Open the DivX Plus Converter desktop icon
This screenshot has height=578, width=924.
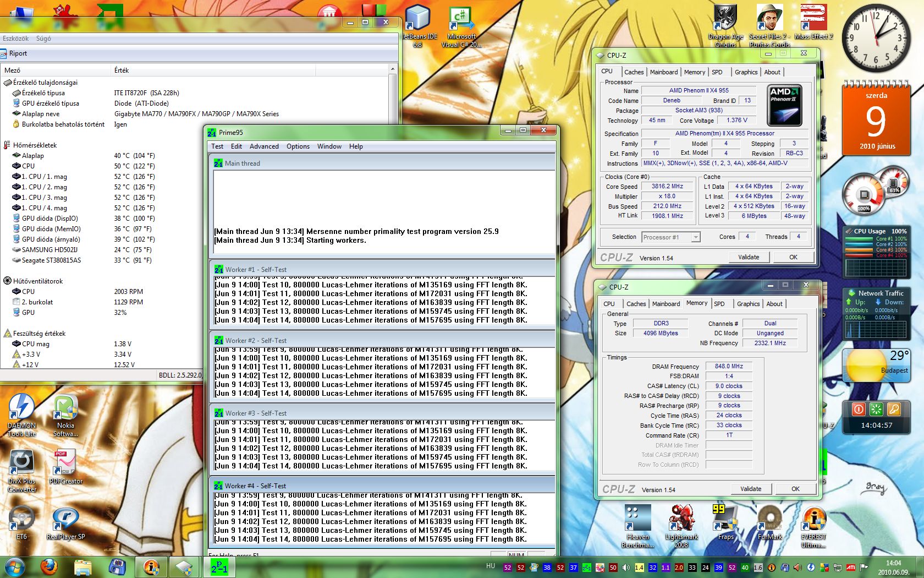(x=22, y=471)
